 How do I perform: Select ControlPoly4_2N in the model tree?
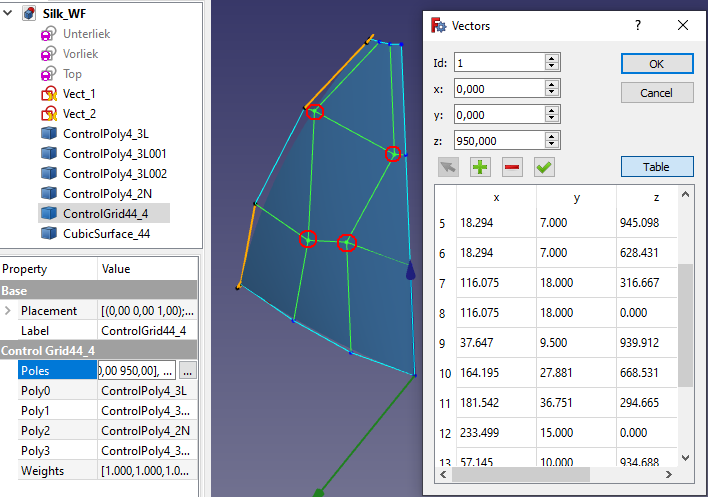[107, 193]
